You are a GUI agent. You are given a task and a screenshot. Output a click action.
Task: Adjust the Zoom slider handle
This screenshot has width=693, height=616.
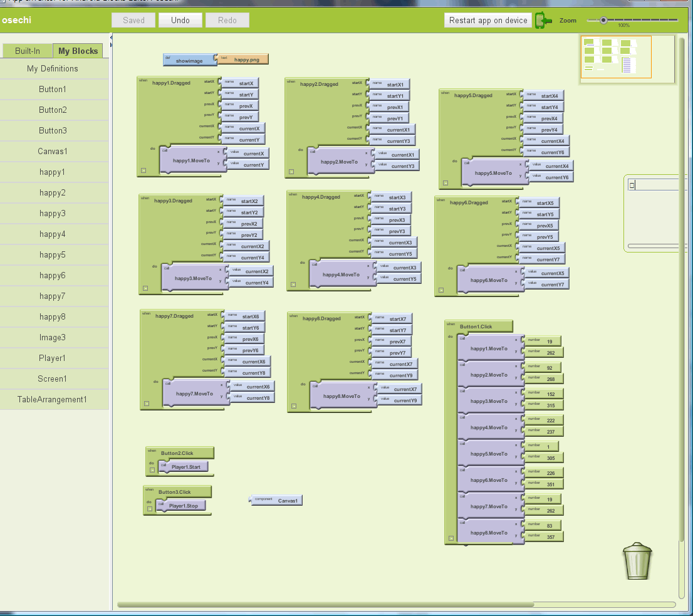(603, 20)
